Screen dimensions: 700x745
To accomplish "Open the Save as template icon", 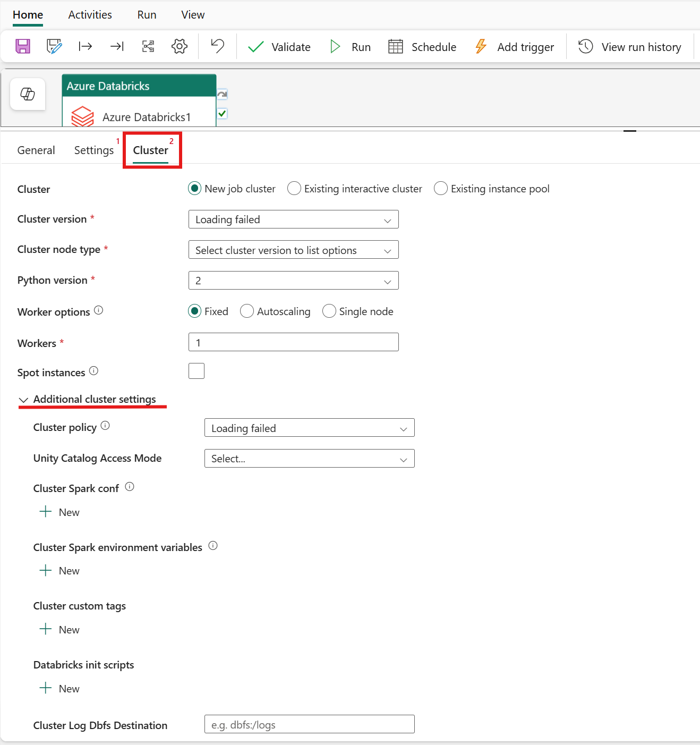I will coord(54,46).
